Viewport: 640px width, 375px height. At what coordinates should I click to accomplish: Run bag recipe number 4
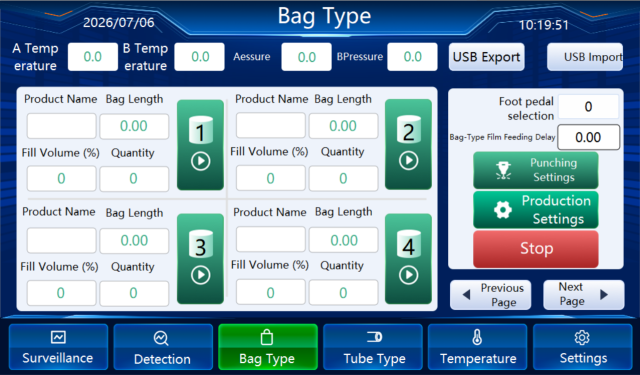click(408, 259)
